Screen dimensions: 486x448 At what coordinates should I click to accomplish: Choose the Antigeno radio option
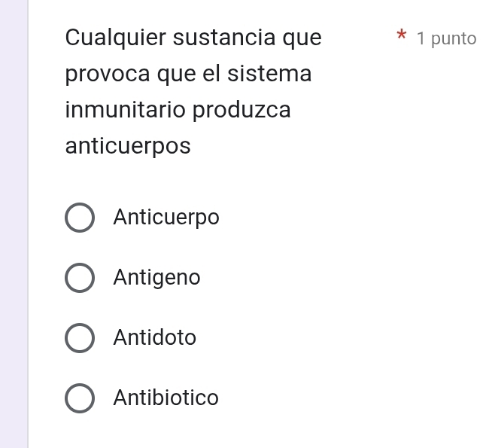pos(80,278)
